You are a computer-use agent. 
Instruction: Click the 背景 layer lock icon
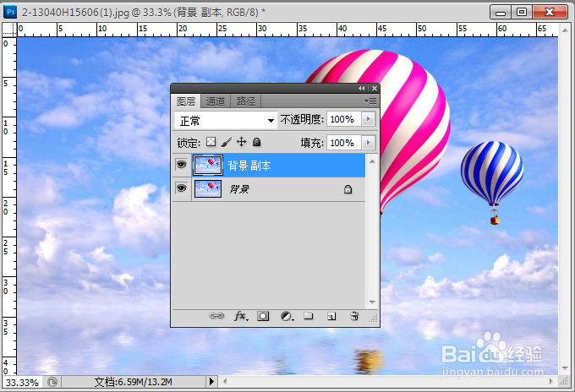tap(348, 189)
